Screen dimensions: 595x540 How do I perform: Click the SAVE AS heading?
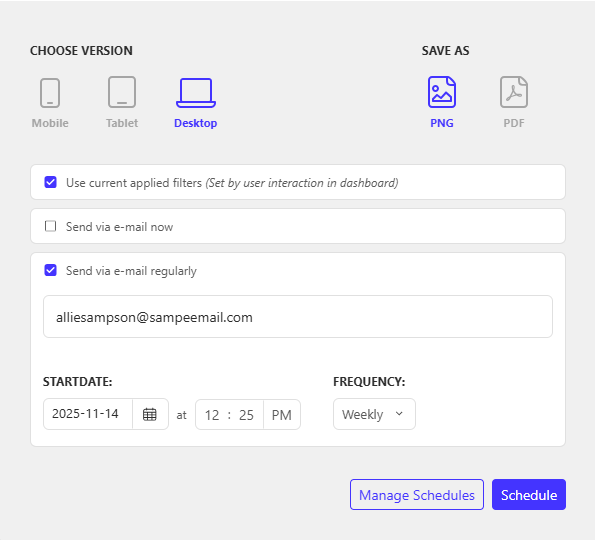[445, 50]
